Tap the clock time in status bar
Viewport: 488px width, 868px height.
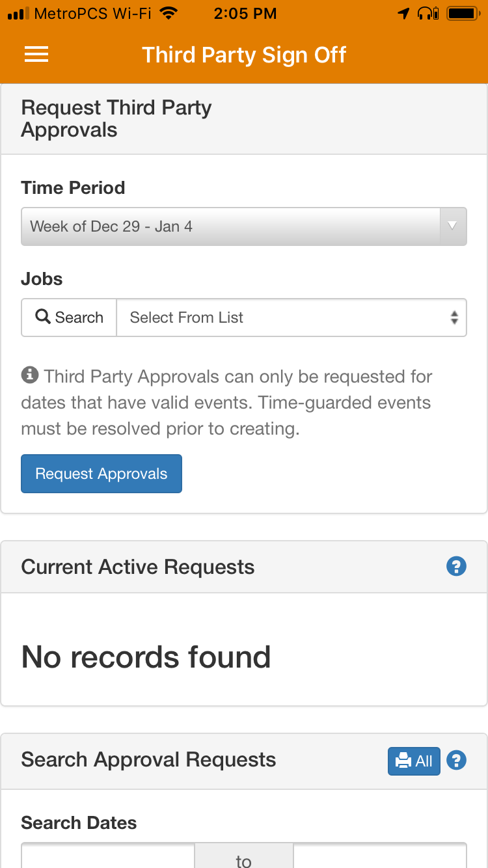(x=245, y=14)
